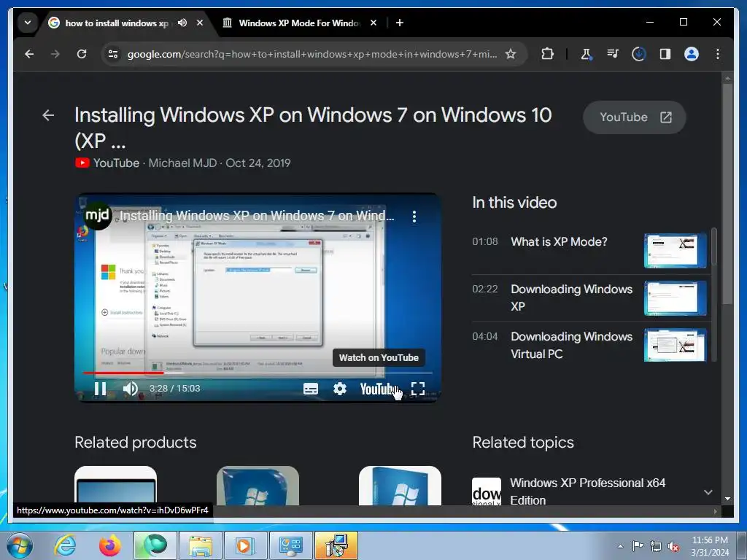The image size is (747, 560).
Task: Open the YouTube external link button
Action: [635, 117]
